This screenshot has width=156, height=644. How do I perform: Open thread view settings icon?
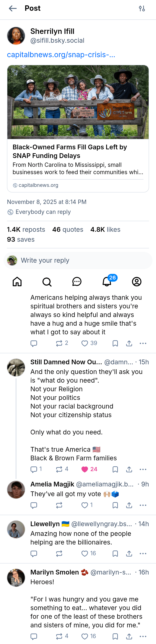click(142, 8)
